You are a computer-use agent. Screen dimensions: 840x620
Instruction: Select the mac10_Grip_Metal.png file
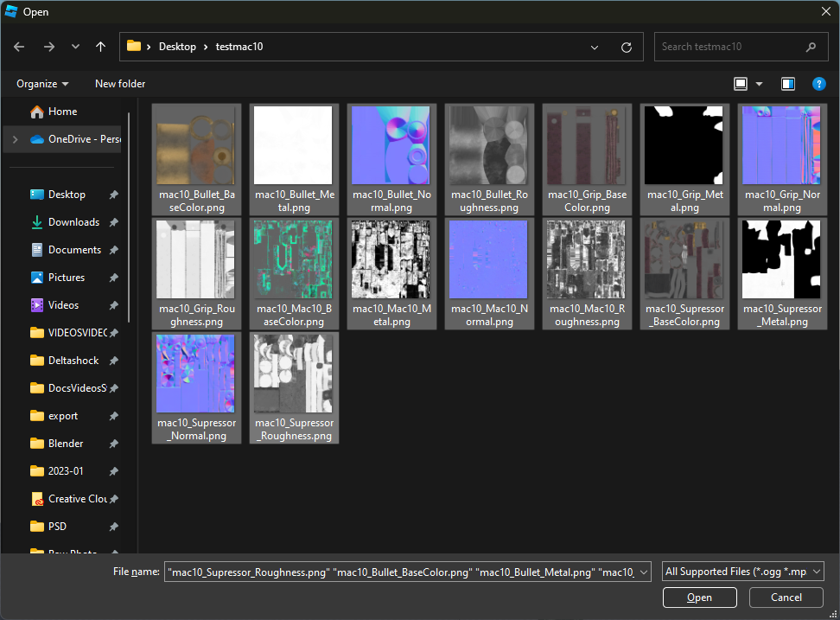684,145
